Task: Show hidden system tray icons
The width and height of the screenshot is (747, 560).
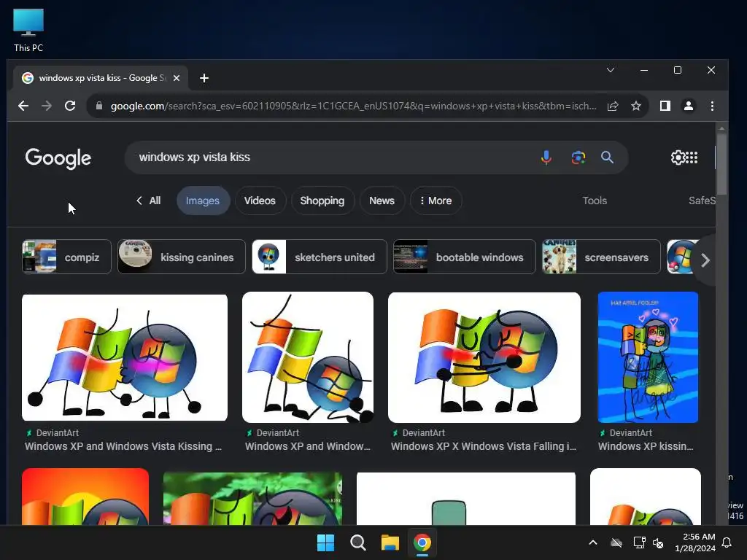Action: coord(593,542)
